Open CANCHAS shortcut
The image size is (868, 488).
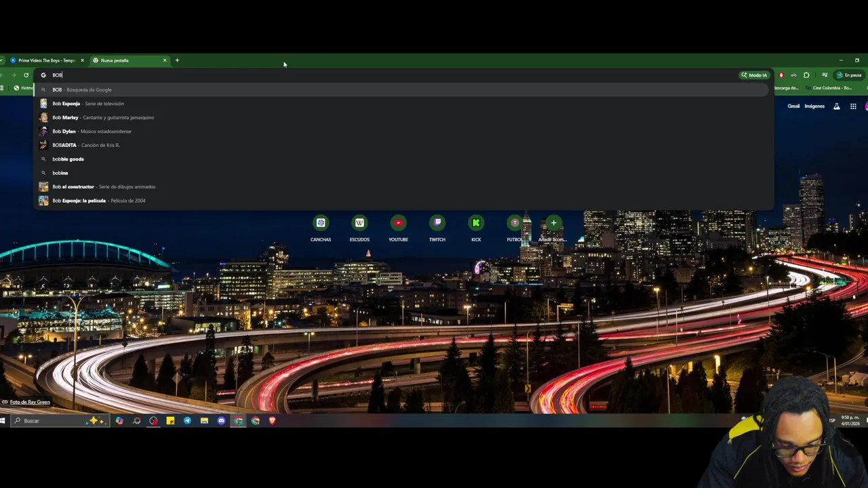[x=321, y=228]
